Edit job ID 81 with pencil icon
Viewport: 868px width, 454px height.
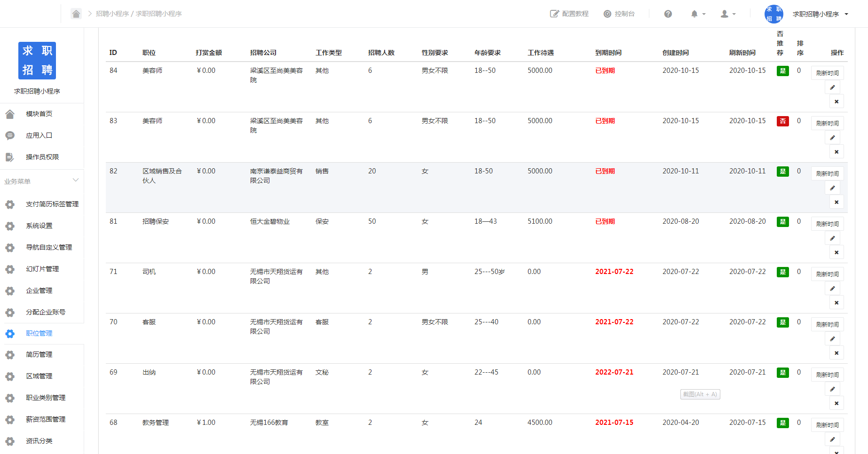tap(832, 238)
